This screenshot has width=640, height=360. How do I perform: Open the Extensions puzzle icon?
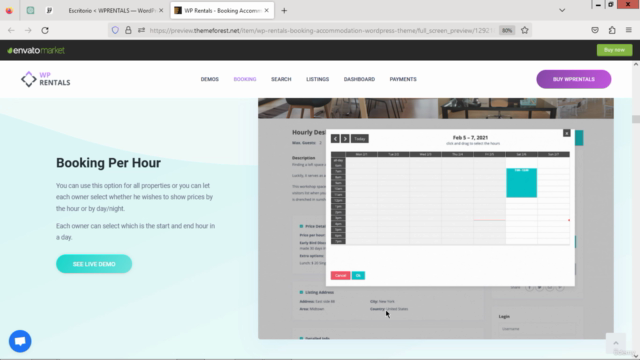pos(612,30)
